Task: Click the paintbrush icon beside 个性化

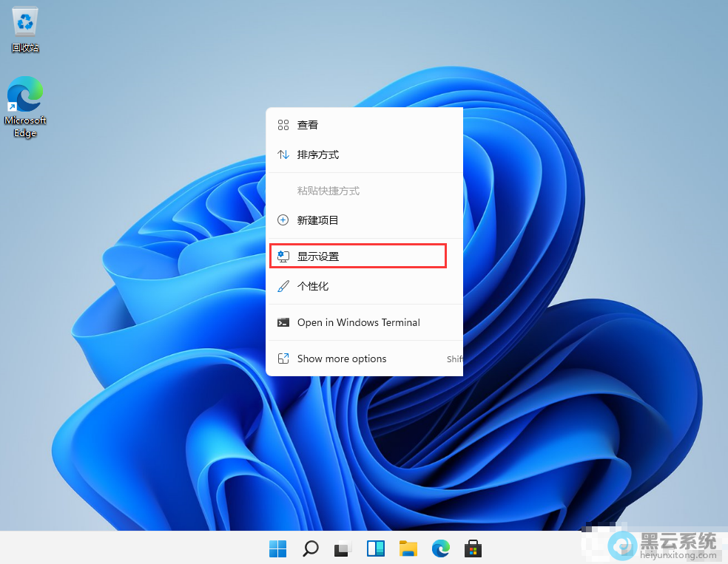Action: click(x=283, y=286)
